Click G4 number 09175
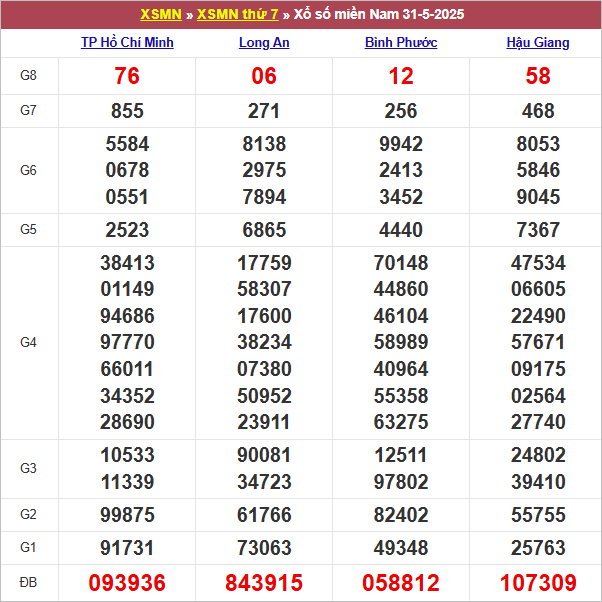 point(538,369)
